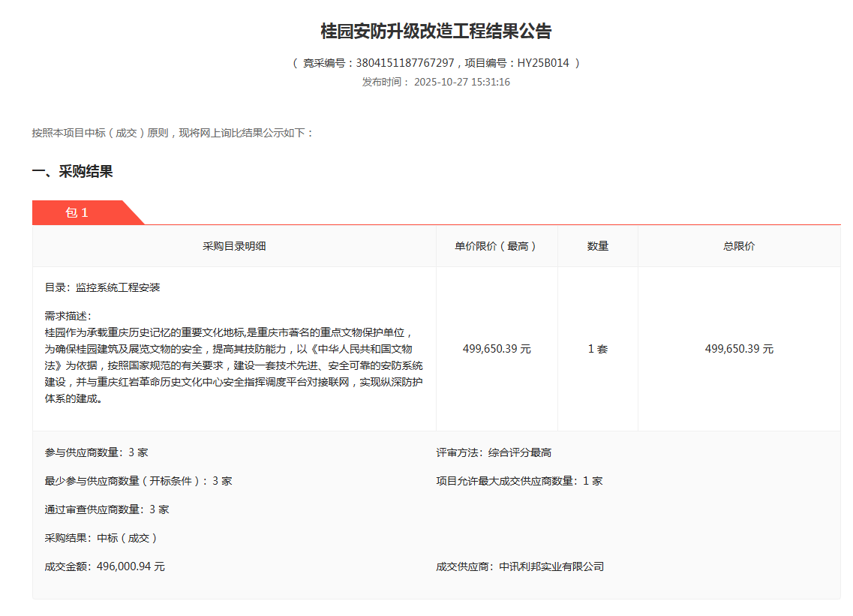Click the 竞采编号 3804151187767297 text
The image size is (853, 616).
coord(379,63)
